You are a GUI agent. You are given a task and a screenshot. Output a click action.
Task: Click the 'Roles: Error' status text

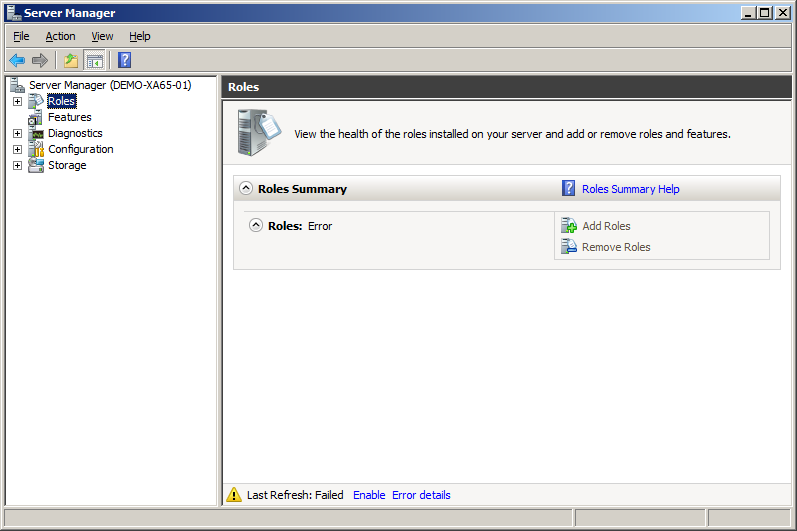click(300, 226)
